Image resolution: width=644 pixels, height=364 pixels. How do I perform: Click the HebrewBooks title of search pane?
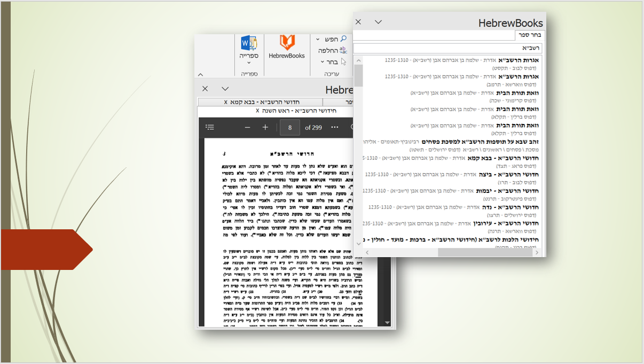[x=511, y=23]
